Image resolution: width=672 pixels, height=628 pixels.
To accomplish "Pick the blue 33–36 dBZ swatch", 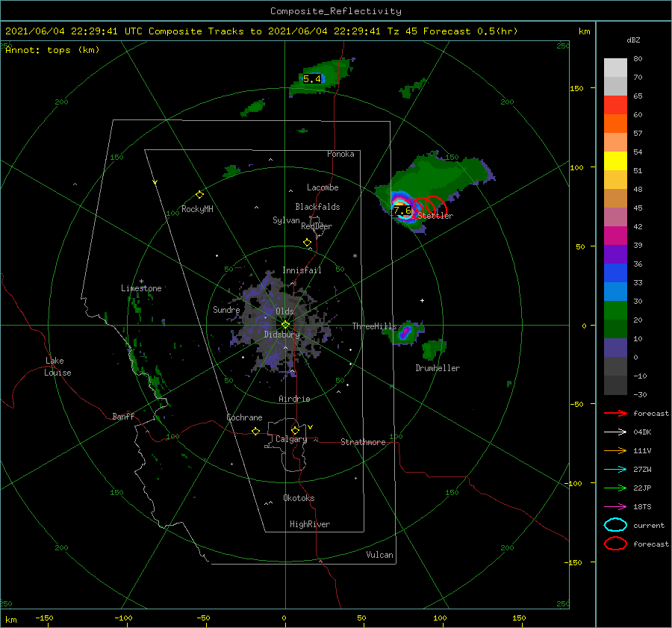I will pos(615,273).
